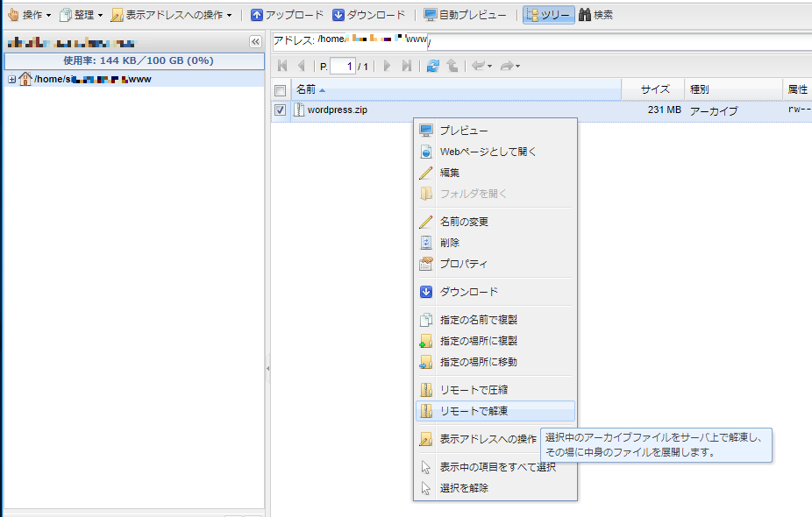Toggle the select-all checkbox in the header

click(280, 90)
